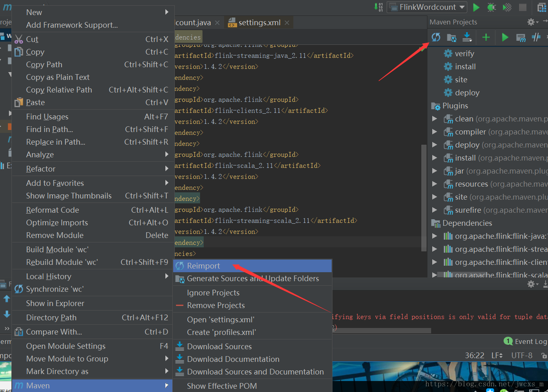Choose Generate Sources and Update Folders menu item
548x392 pixels.
click(x=253, y=278)
